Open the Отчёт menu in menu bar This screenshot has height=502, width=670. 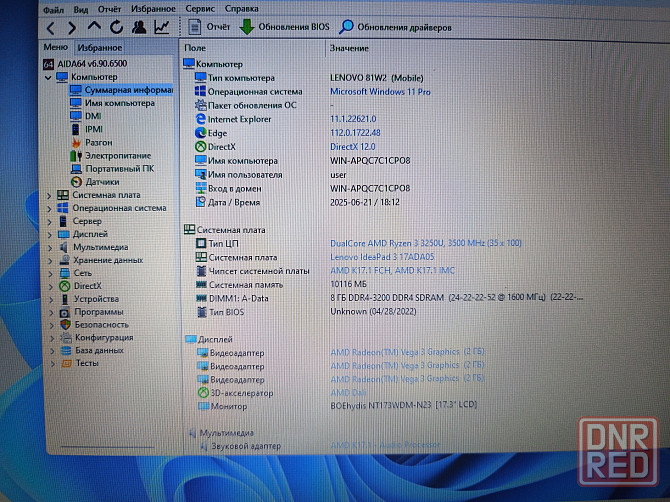tap(109, 9)
